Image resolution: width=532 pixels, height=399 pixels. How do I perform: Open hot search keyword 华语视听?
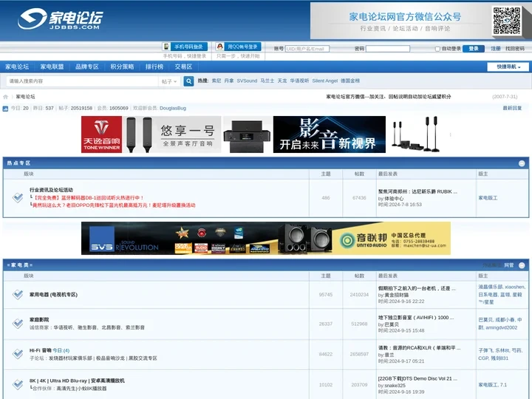299,81
